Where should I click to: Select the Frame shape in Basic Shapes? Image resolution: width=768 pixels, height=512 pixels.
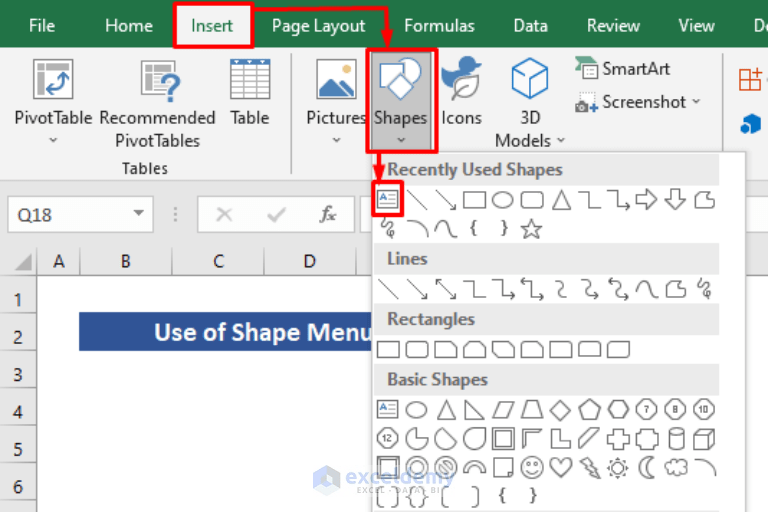tap(503, 439)
